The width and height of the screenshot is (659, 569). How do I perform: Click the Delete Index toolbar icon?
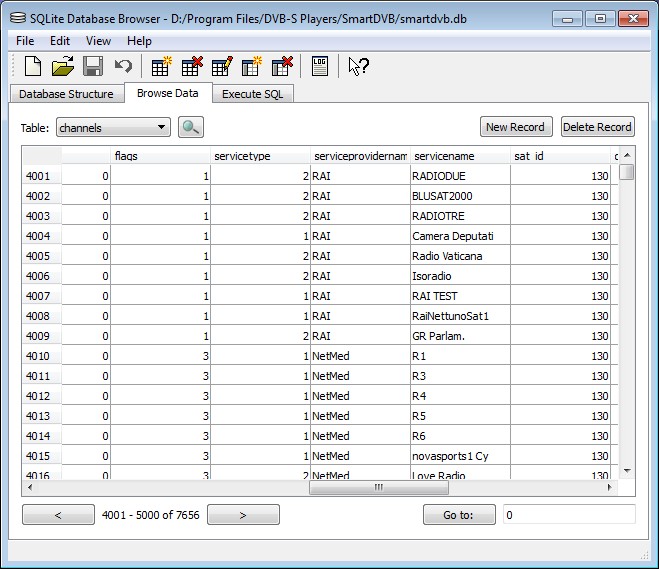point(282,66)
